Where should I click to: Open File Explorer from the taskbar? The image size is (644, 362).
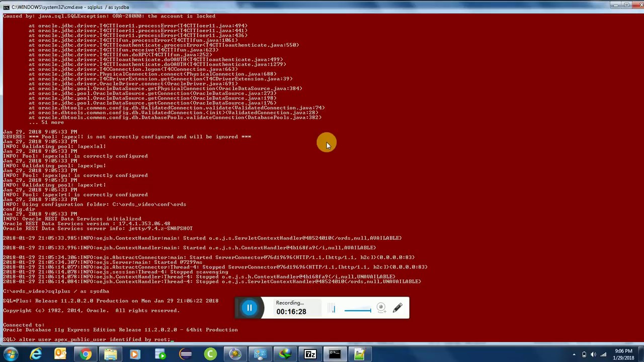(x=111, y=354)
